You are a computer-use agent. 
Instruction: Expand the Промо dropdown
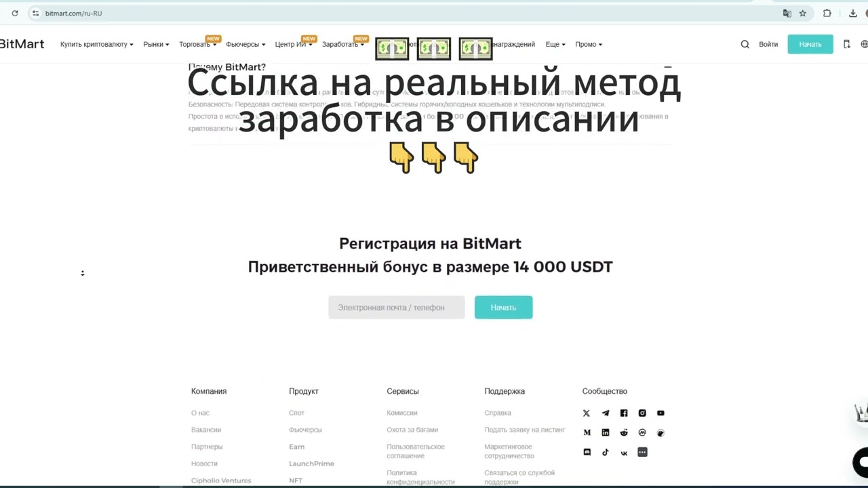tap(589, 44)
